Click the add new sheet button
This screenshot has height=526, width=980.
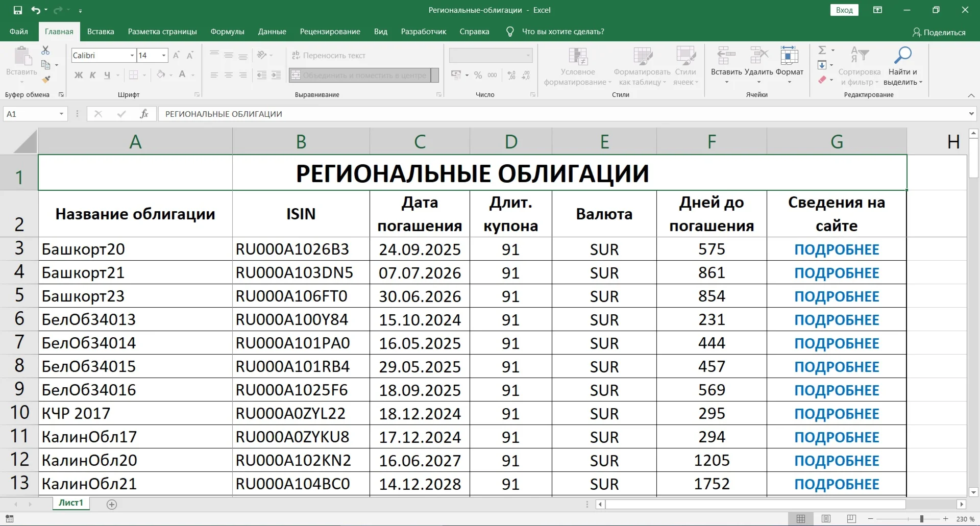[112, 505]
